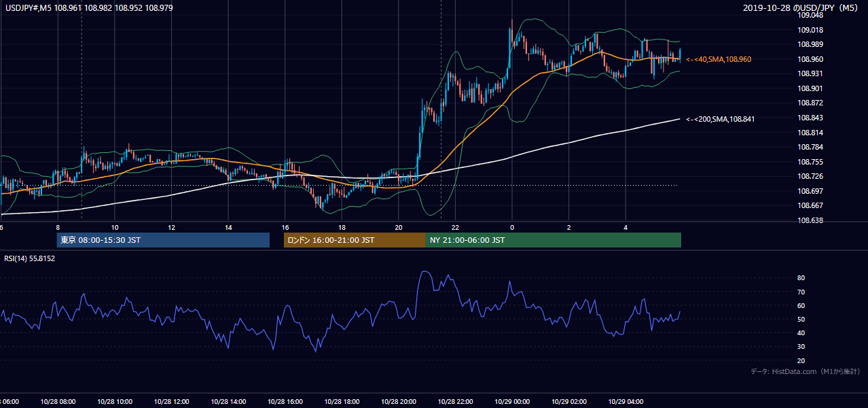Screen dimensions: 868x408
Task: Click price level 108.931 on the axis
Action: pyautogui.click(x=810, y=73)
